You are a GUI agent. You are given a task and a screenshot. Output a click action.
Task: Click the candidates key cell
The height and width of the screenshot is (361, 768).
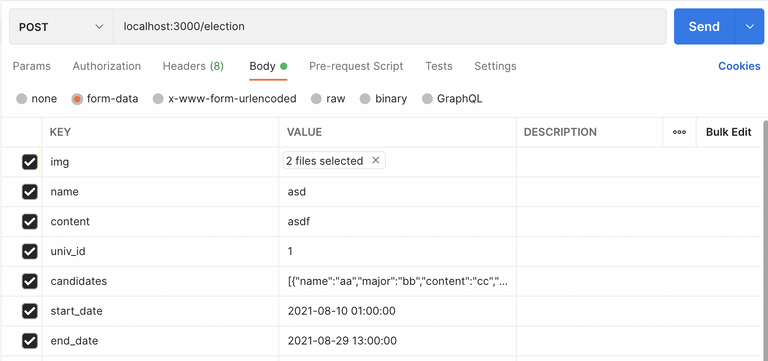(160, 282)
